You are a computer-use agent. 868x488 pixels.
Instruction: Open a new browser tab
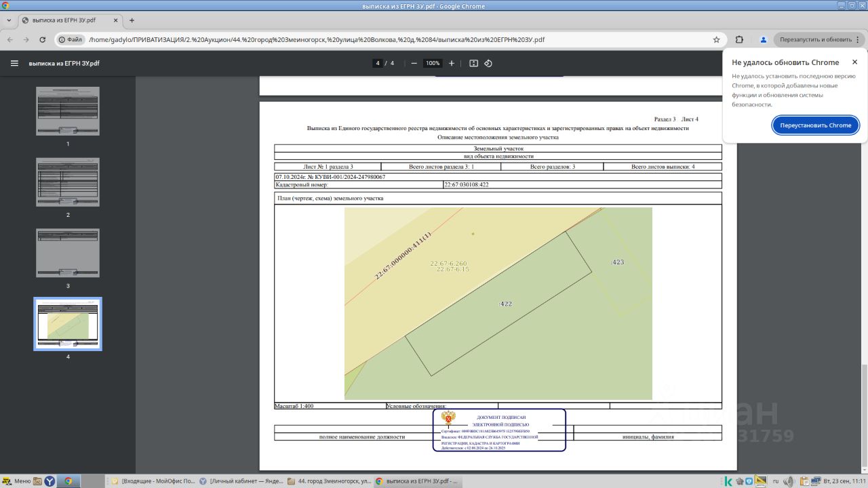click(132, 20)
